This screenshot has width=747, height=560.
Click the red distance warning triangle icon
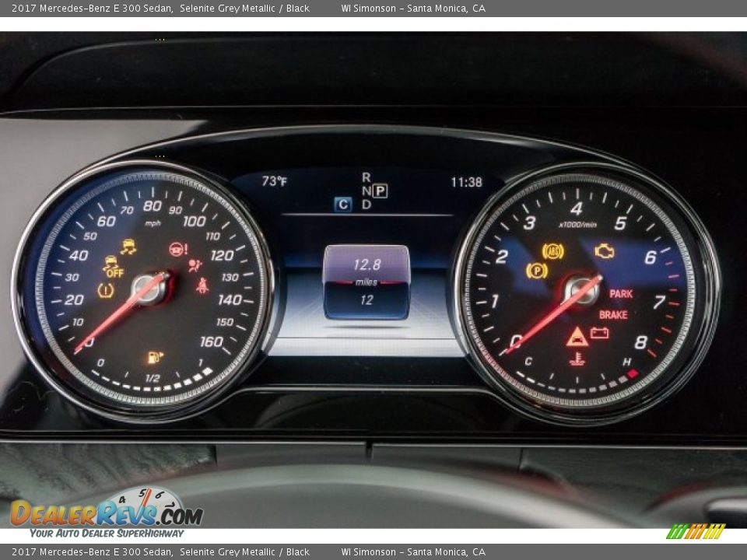coord(577,337)
